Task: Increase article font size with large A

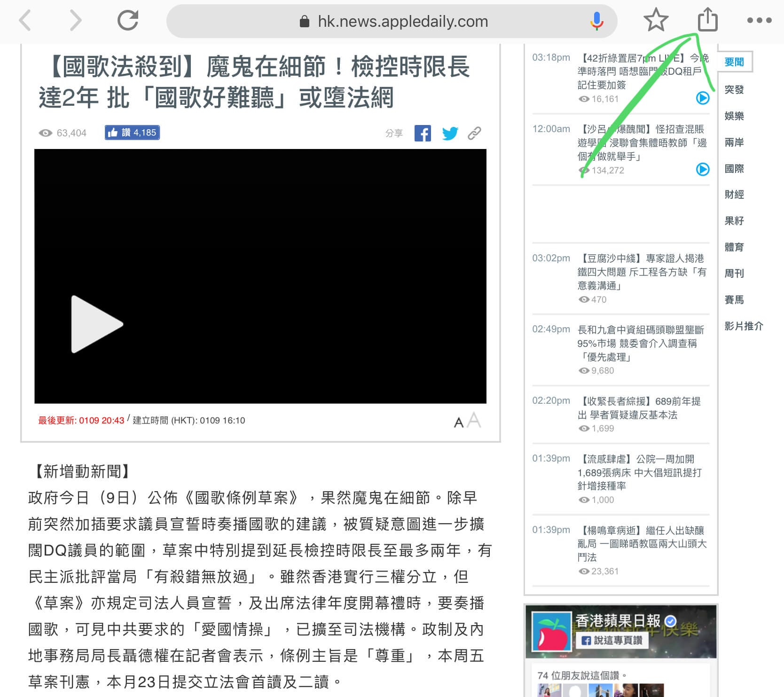Action: [x=474, y=420]
